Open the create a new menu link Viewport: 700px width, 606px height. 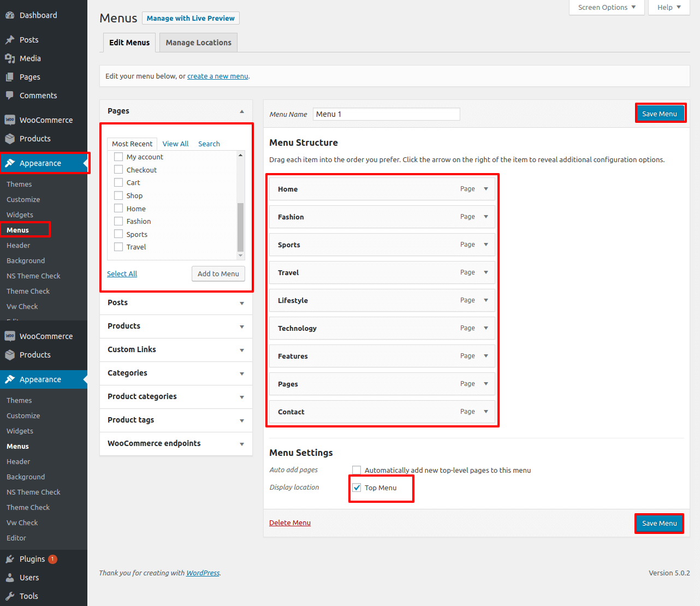click(x=217, y=76)
